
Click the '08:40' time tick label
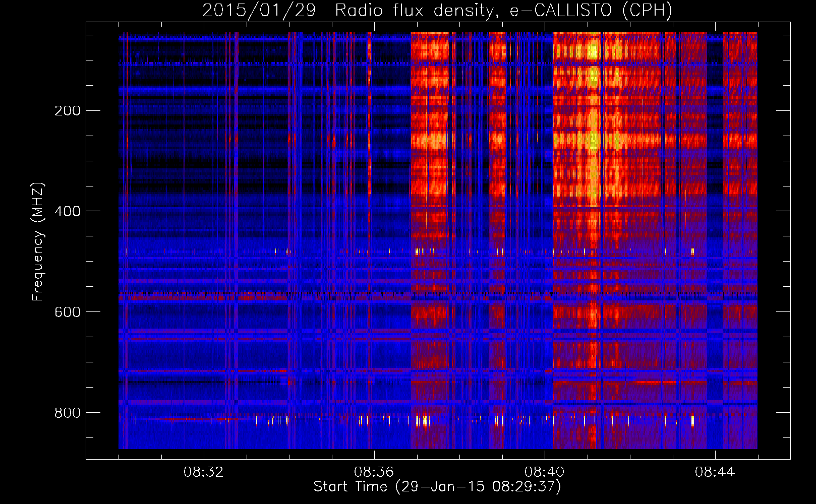(x=545, y=472)
